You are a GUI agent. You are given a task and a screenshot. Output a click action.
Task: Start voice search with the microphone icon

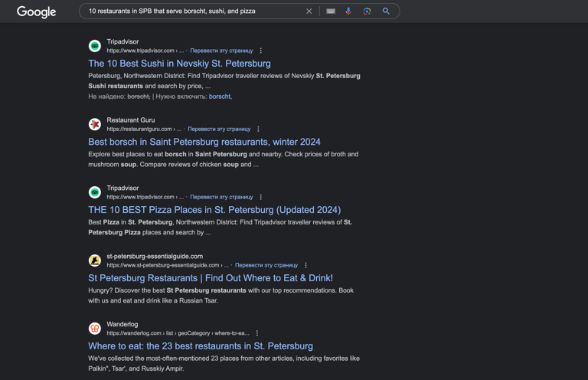348,11
